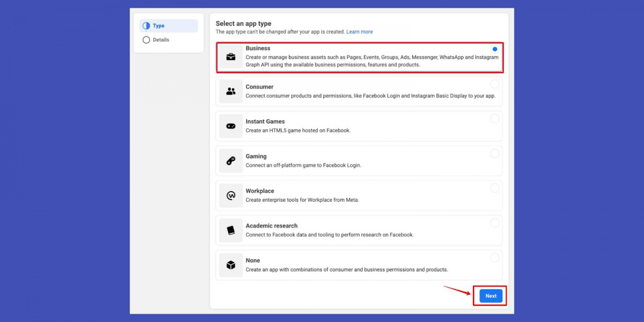Open the Learn more link
Screen dimensions: 644x322
359,31
